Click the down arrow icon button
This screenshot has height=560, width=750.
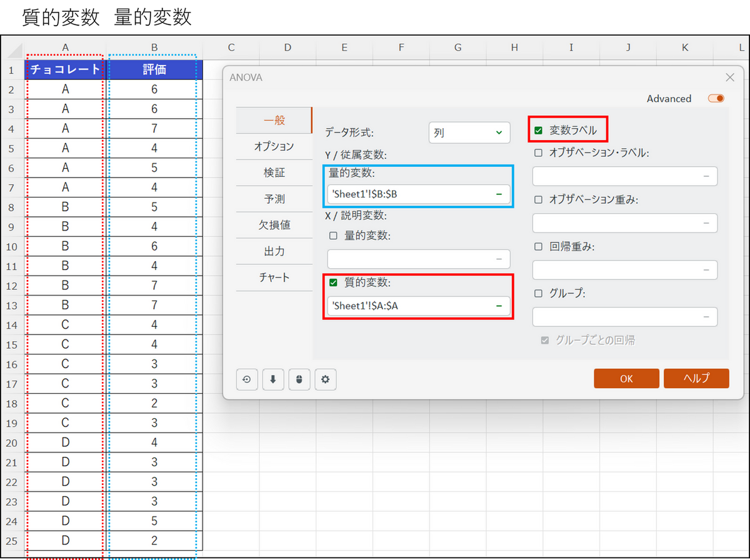273,379
